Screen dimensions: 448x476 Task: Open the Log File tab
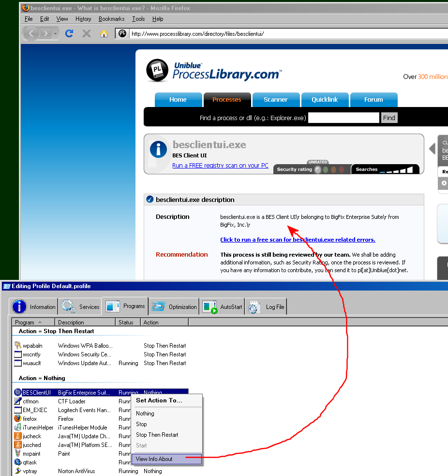[x=266, y=307]
